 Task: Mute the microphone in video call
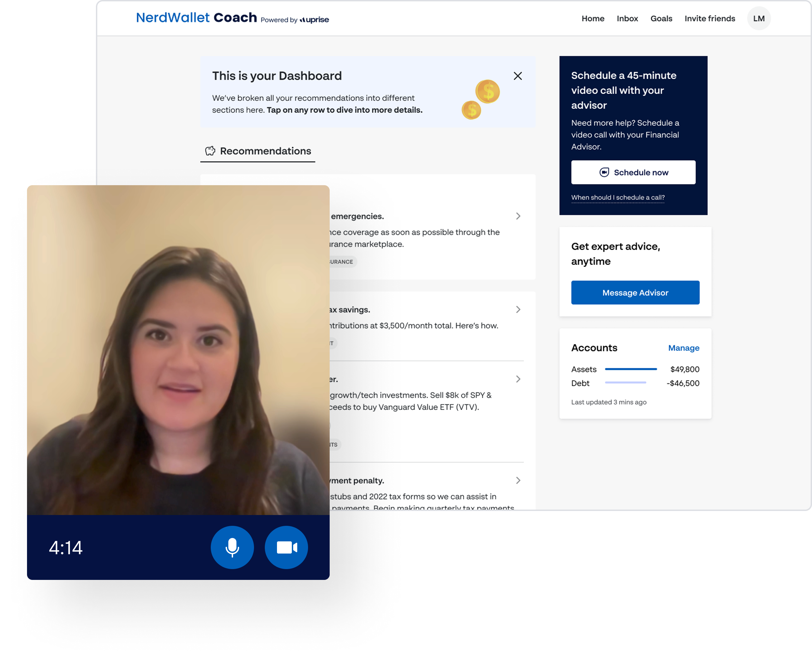click(232, 547)
